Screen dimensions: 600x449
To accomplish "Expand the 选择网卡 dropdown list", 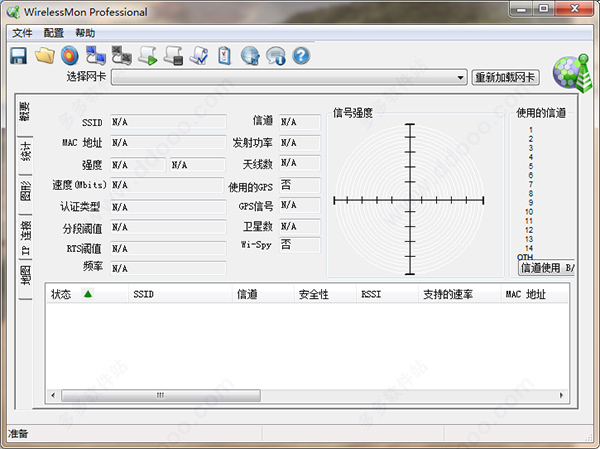I will tap(460, 78).
